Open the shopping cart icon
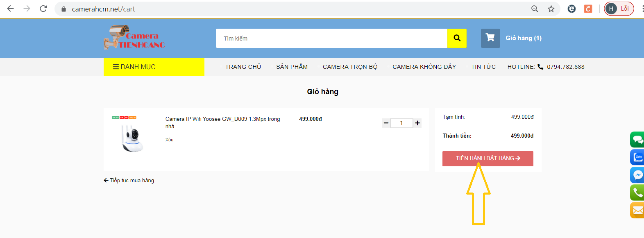Viewport: 644px width, 238px height. (x=490, y=38)
